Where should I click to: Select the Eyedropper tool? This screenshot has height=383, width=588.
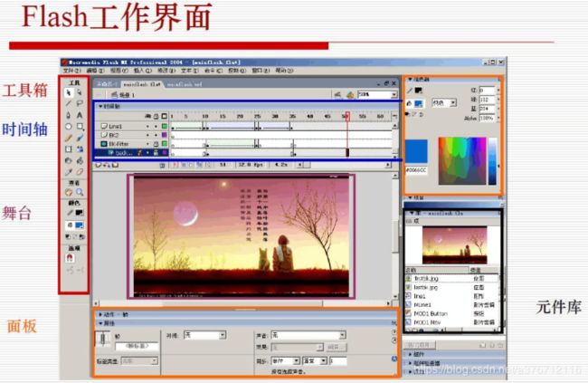pyautogui.click(x=69, y=172)
